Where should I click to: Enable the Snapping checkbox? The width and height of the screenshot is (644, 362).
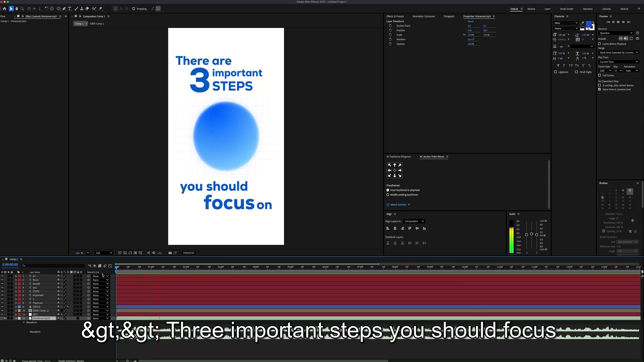click(x=133, y=9)
